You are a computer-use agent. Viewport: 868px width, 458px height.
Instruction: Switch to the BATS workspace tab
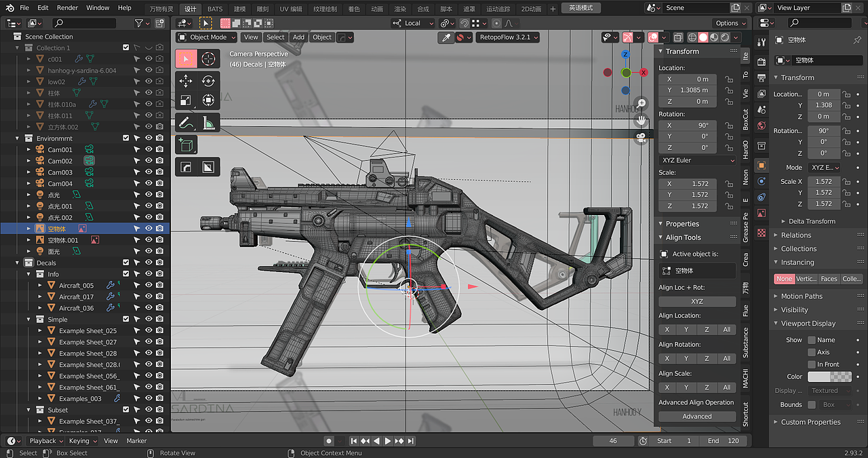click(214, 8)
